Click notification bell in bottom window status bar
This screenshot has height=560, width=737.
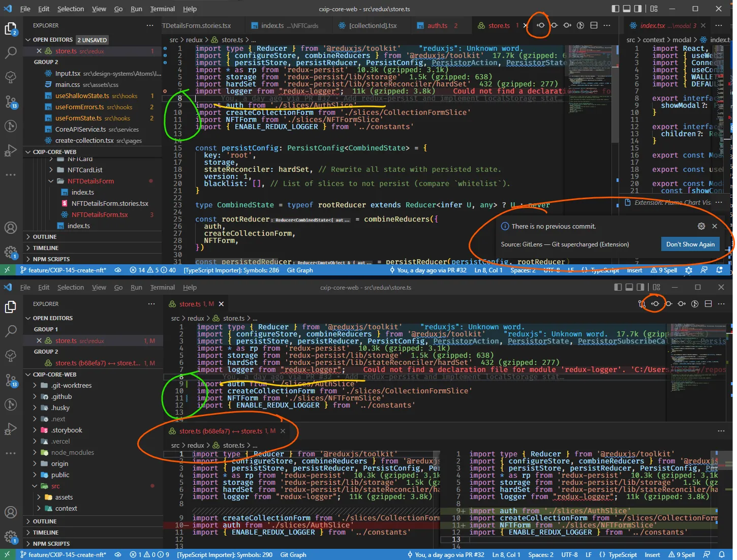722,554
